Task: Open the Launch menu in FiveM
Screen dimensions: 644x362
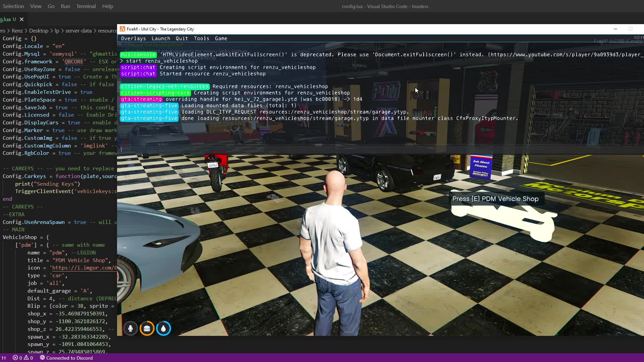Action: pyautogui.click(x=161, y=39)
